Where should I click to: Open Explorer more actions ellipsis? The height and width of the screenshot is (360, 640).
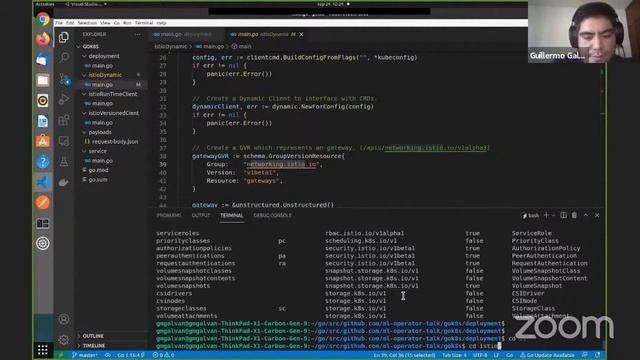tap(138, 35)
